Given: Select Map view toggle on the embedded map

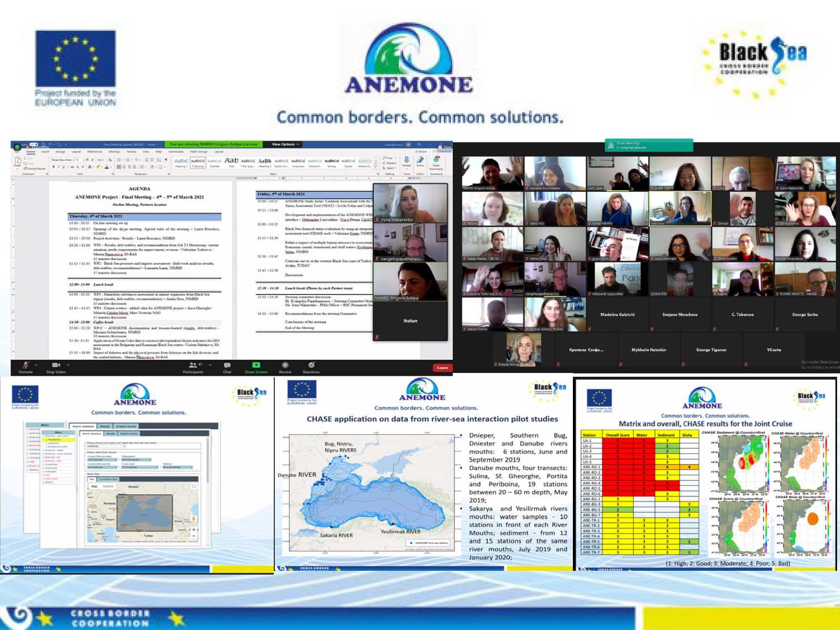Looking at the screenshot, I should click(x=94, y=486).
